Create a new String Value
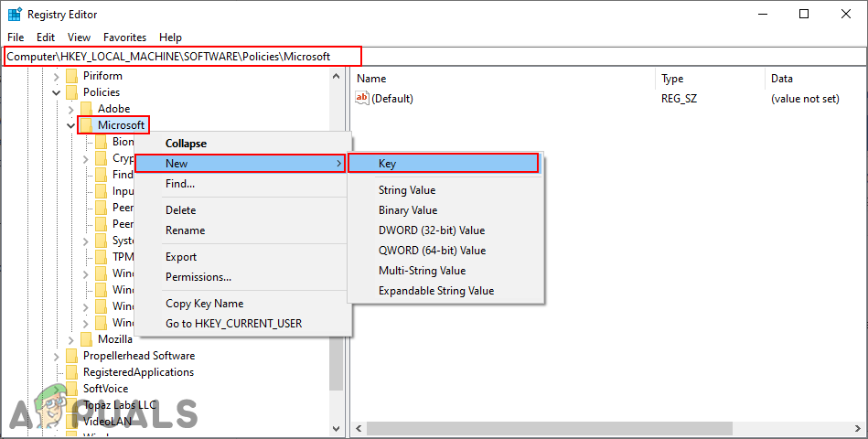This screenshot has height=439, width=868. coord(445,190)
